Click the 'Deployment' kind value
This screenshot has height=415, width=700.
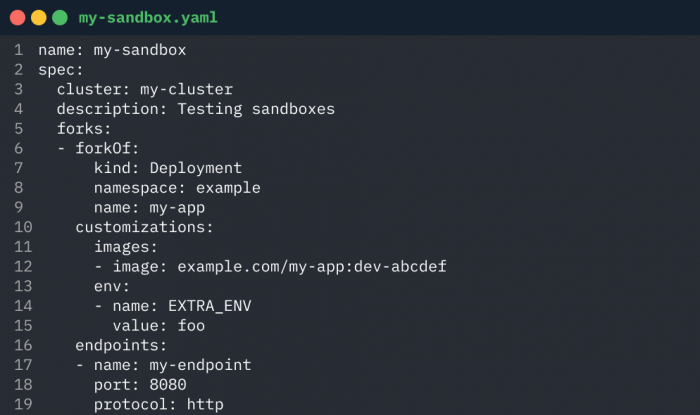pos(196,168)
